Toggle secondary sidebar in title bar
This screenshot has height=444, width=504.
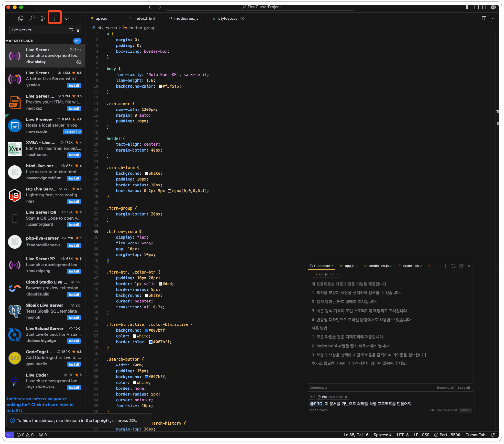click(485, 7)
